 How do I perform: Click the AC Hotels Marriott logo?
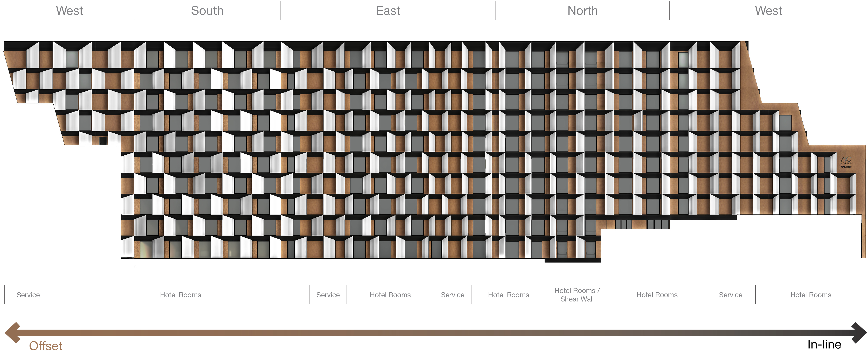(846, 162)
